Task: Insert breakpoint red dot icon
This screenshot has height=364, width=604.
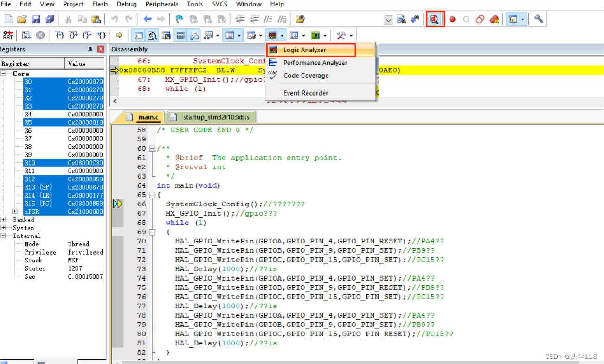Action: [452, 19]
